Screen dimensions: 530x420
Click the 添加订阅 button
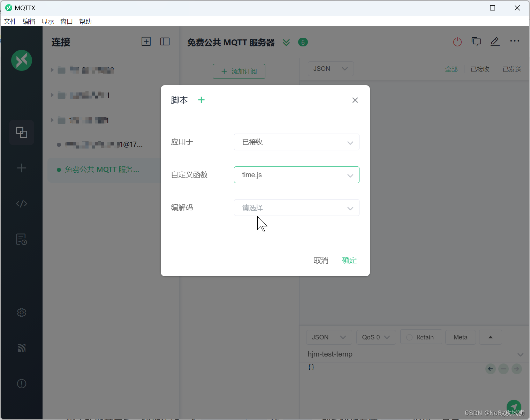[x=239, y=71]
